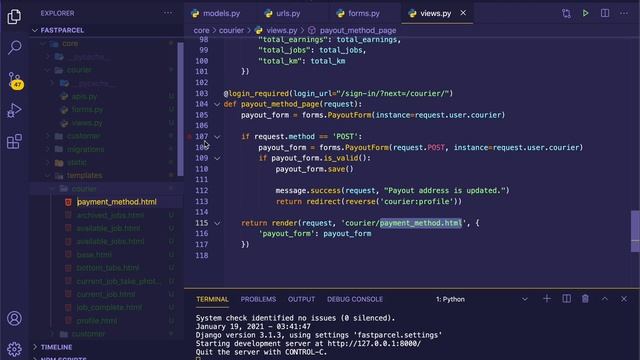Click the editor vertical scrollbar thumb
This screenshot has width=640, height=360.
tap(635, 231)
